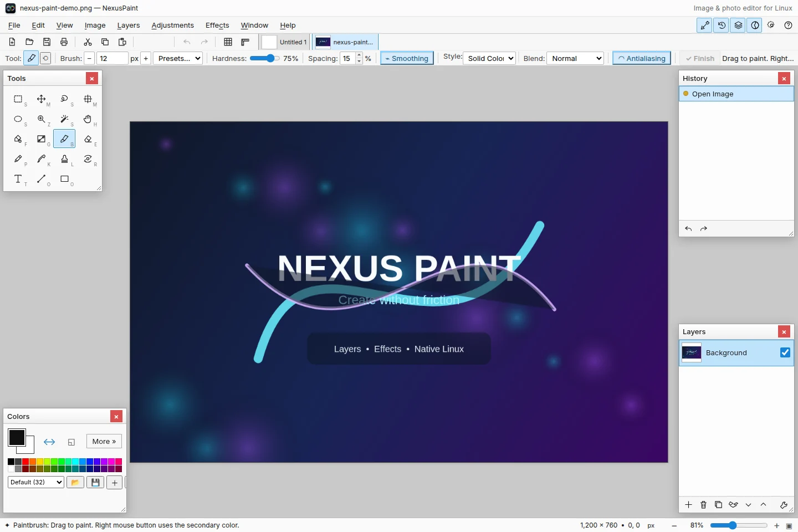Select the Line/Curve tool
The width and height of the screenshot is (798, 532).
[42, 179]
